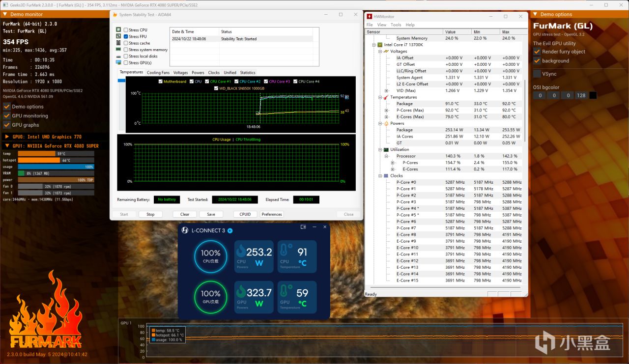Open the Tools menu in HWMonitor
Screen dimensions: 629x364
[x=396, y=25]
